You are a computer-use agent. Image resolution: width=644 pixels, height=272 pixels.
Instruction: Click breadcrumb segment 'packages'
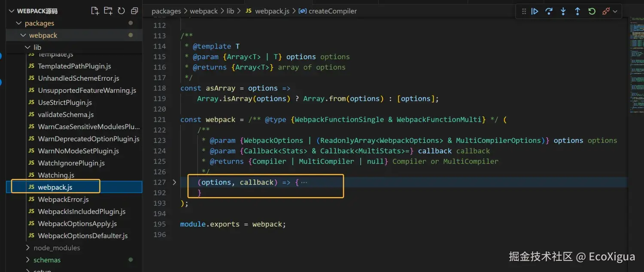(166, 11)
